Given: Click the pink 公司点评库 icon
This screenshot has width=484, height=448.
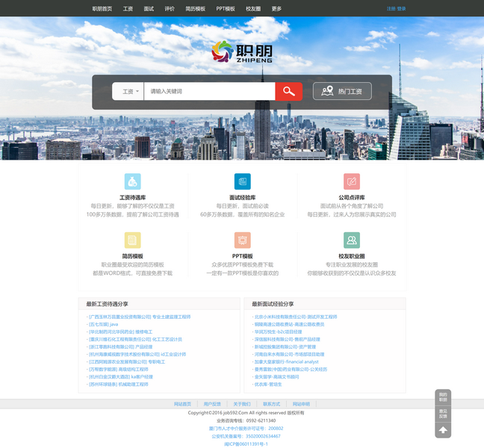Looking at the screenshot, I should [x=352, y=181].
